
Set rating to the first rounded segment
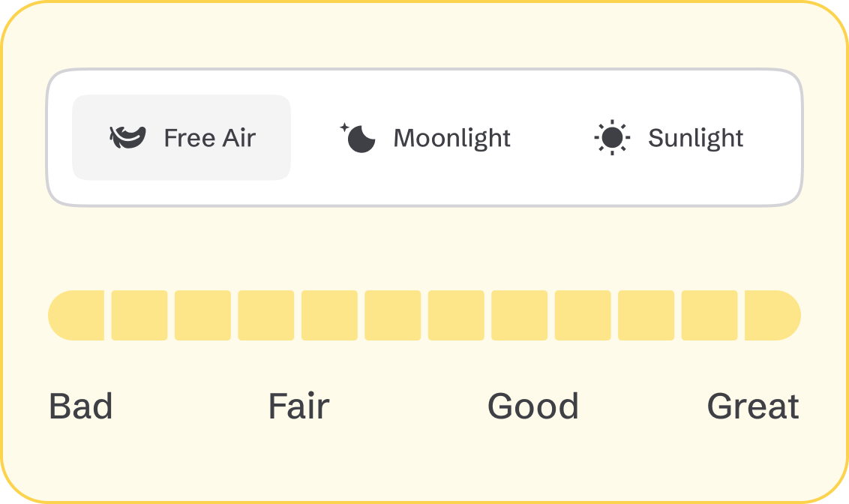click(76, 316)
